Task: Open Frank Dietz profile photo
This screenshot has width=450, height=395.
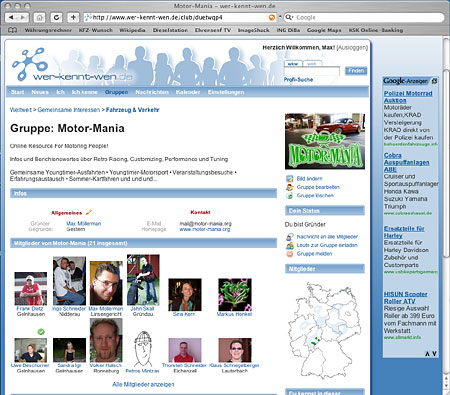Action: 31,288
